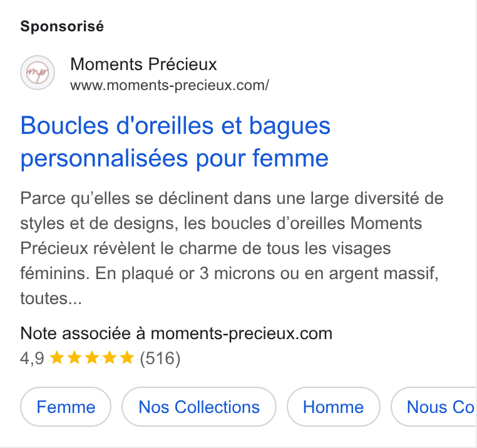Click the (516) review count

(160, 358)
